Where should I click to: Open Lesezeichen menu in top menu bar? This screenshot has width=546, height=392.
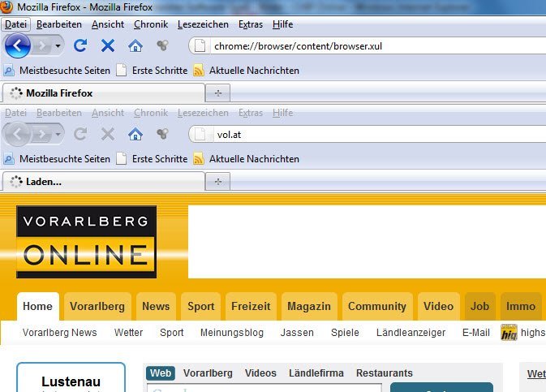[203, 24]
